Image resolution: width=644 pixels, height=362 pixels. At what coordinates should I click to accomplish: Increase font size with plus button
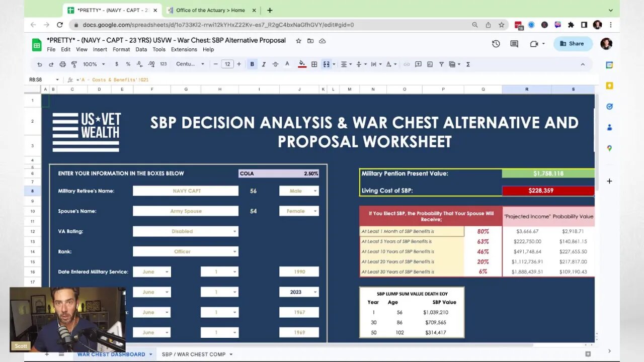click(x=239, y=64)
